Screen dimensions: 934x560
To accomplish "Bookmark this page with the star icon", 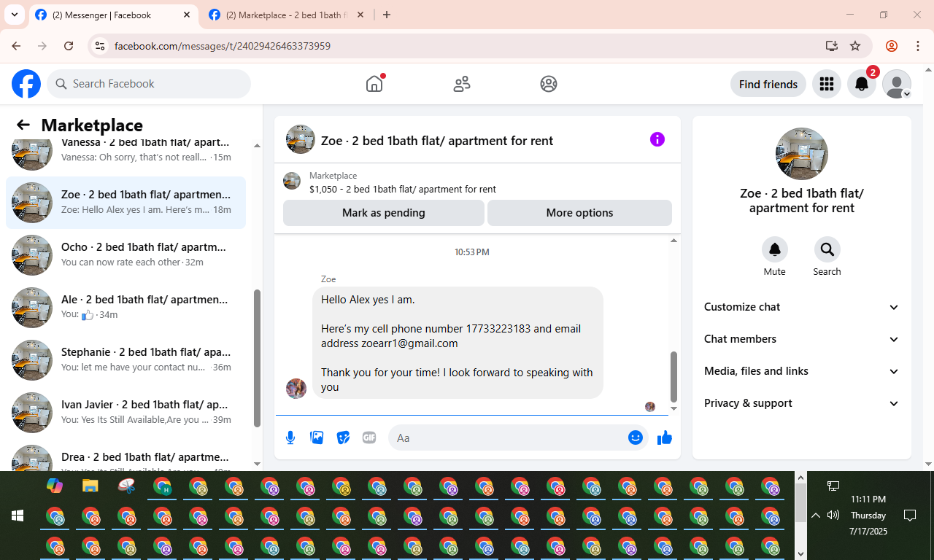I will pyautogui.click(x=855, y=46).
